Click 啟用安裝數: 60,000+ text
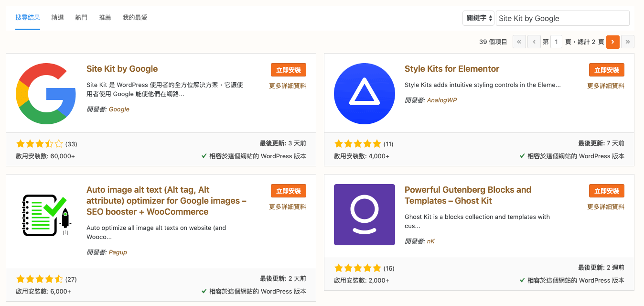This screenshot has height=306, width=644. [x=45, y=156]
